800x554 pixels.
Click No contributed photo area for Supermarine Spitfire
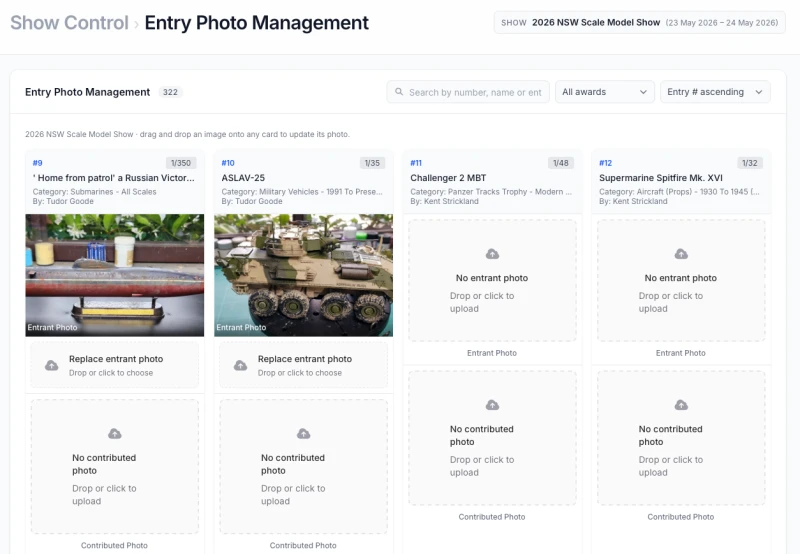681,438
